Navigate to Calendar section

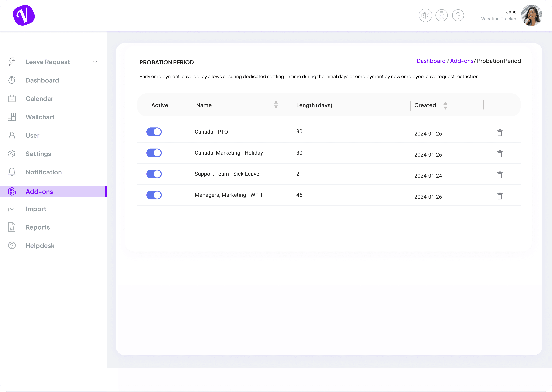tap(39, 98)
